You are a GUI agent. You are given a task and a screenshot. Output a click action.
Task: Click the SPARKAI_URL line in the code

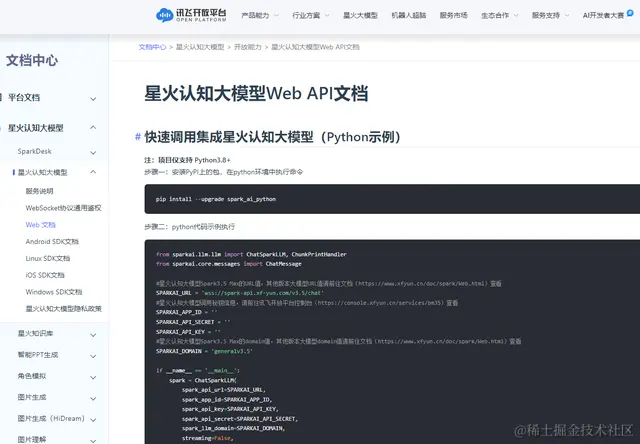240,293
